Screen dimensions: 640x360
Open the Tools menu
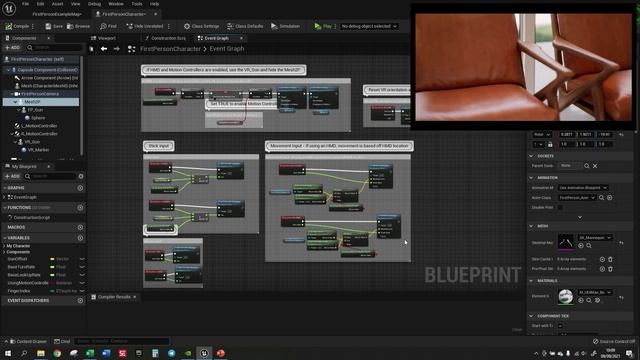(137, 4)
